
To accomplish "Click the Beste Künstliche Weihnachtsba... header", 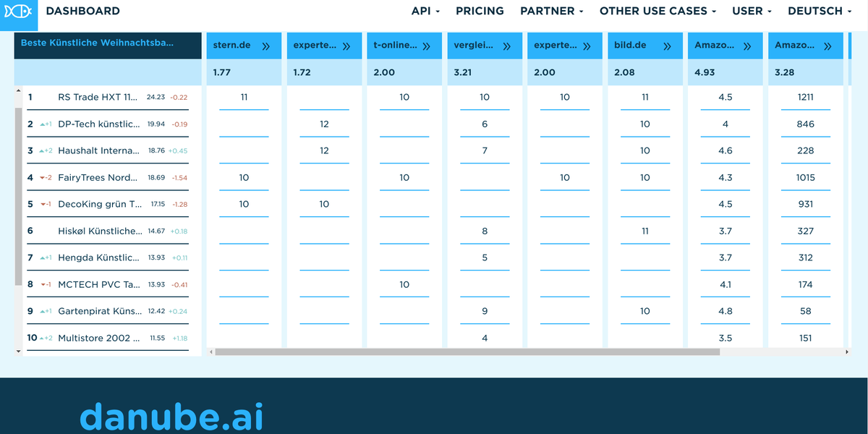I will coord(108,45).
